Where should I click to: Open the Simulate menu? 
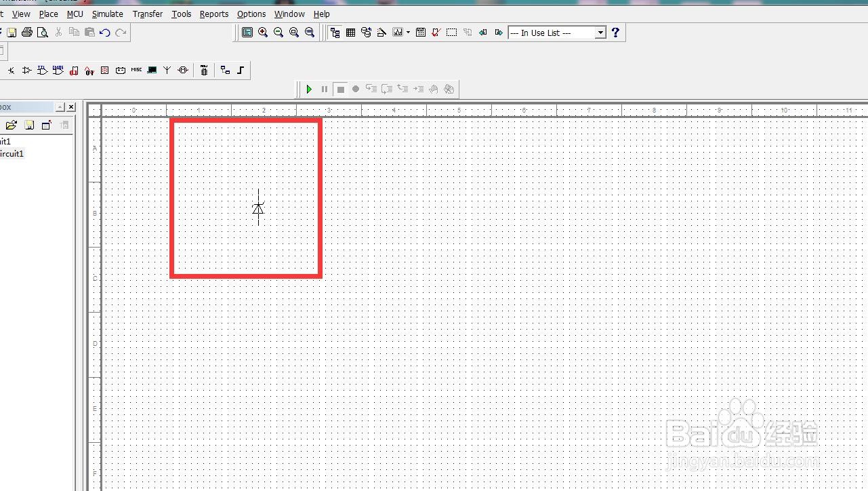108,14
